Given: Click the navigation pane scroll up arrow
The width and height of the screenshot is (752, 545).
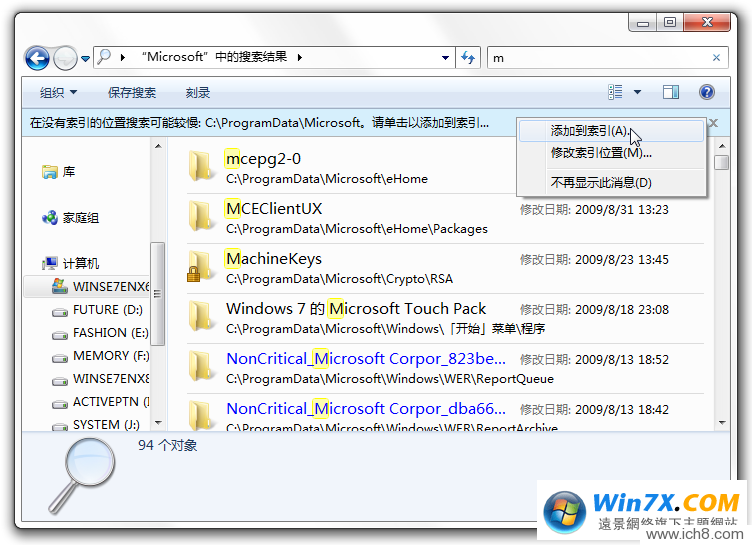Looking at the screenshot, I should point(158,146).
